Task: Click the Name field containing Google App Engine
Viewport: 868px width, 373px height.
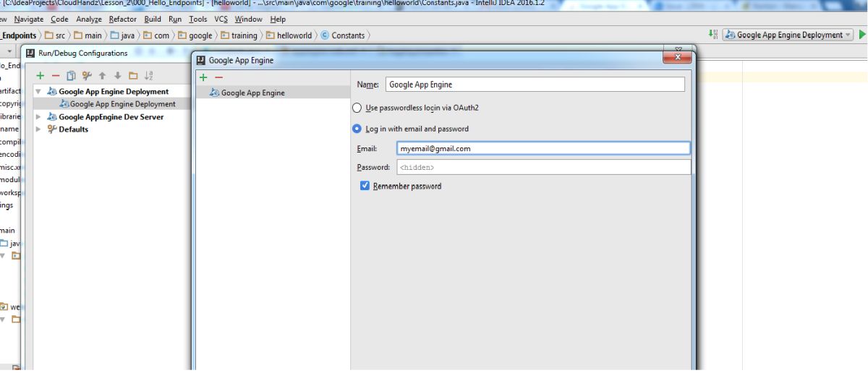Action: point(535,85)
